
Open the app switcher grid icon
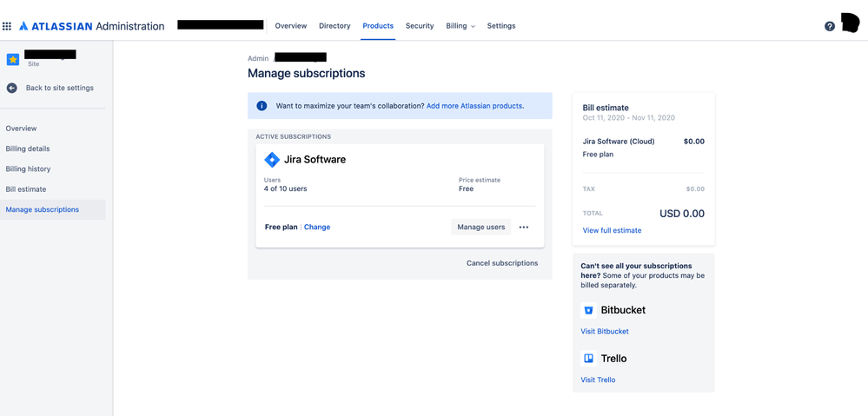[7, 26]
